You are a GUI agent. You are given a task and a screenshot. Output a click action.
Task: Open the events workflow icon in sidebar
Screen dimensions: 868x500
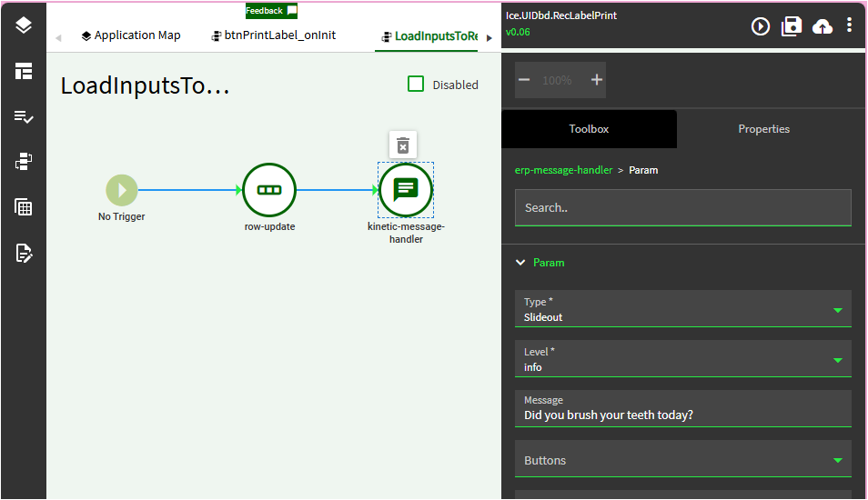pos(24,162)
